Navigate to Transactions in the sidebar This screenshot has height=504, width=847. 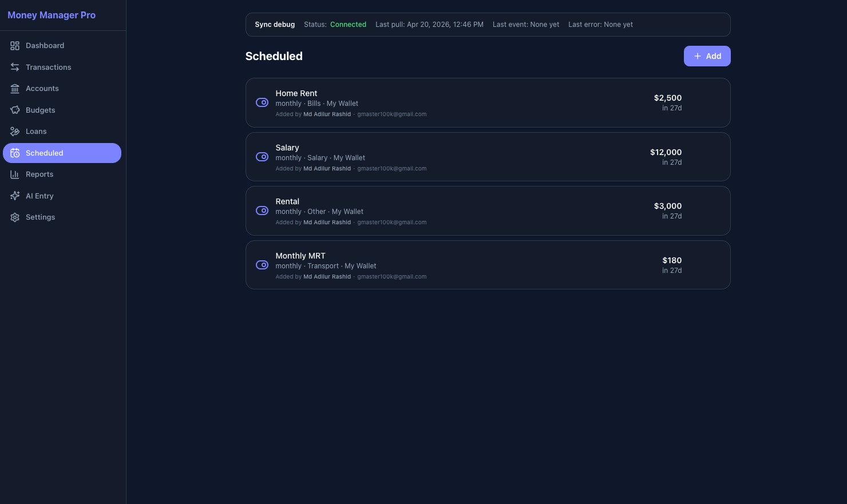(x=48, y=67)
